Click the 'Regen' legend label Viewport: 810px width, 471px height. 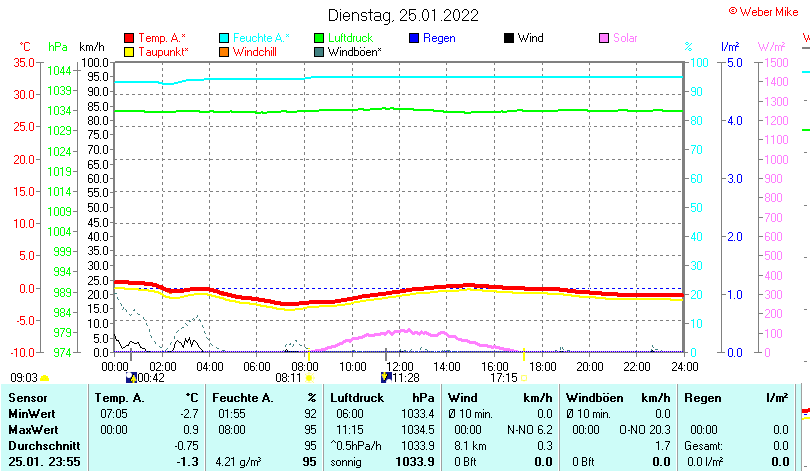[x=439, y=38]
